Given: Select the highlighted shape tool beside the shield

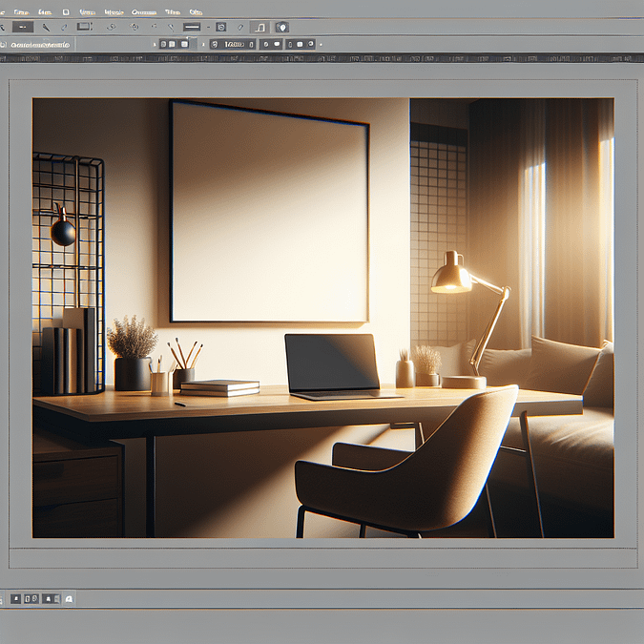Looking at the screenshot, I should (x=260, y=28).
